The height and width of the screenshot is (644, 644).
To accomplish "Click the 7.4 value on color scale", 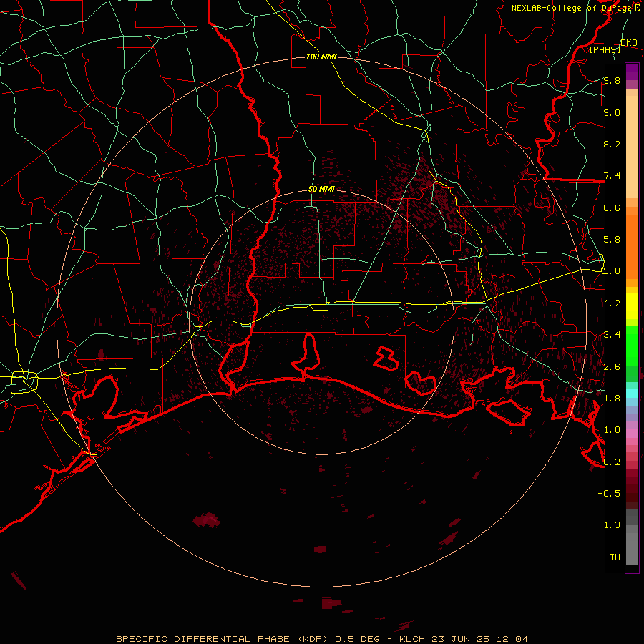I will point(612,176).
